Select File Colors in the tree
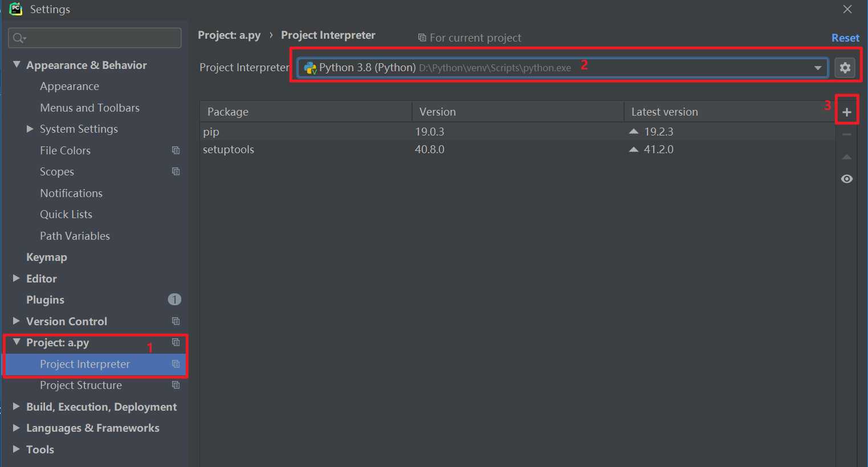868x467 pixels. [65, 150]
